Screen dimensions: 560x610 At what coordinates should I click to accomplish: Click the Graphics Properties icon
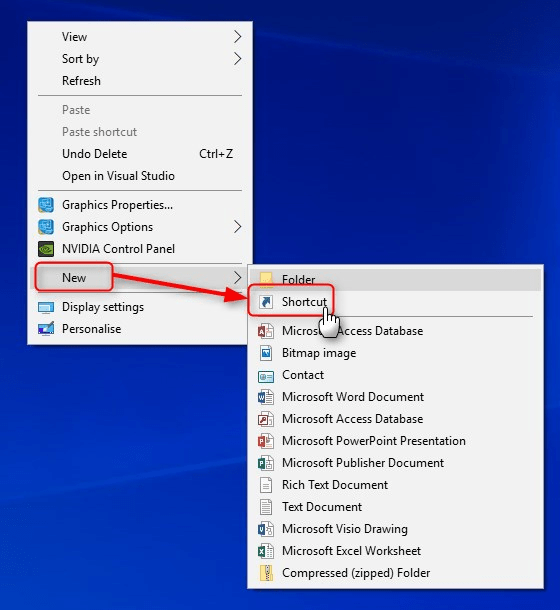[x=46, y=205]
